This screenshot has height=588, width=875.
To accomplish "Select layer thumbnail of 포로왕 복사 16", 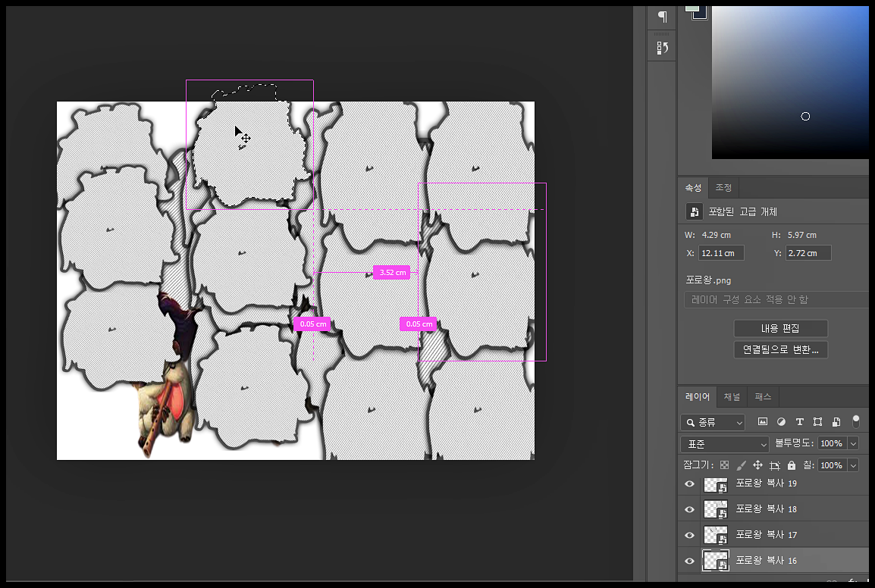I will coord(716,561).
